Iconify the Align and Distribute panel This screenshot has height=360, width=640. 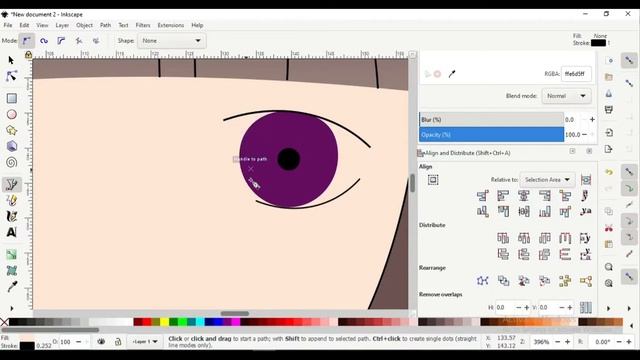click(x=572, y=151)
